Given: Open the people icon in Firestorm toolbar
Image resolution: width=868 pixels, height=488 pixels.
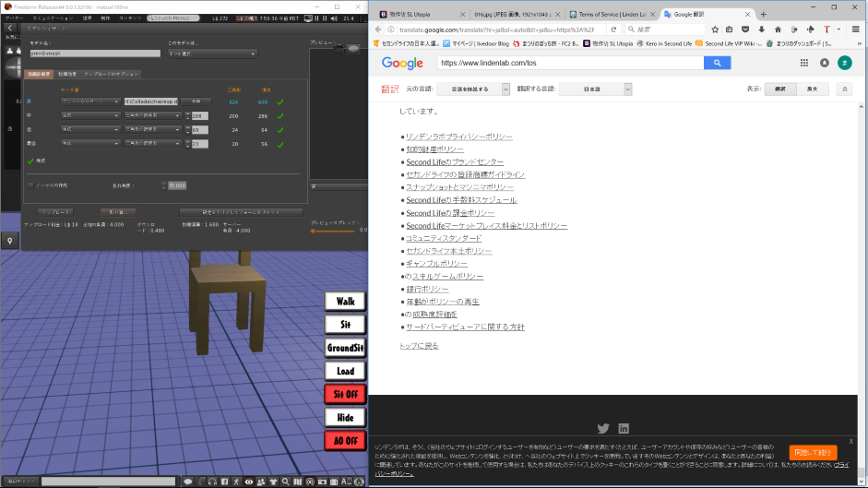Looking at the screenshot, I should tap(261, 482).
